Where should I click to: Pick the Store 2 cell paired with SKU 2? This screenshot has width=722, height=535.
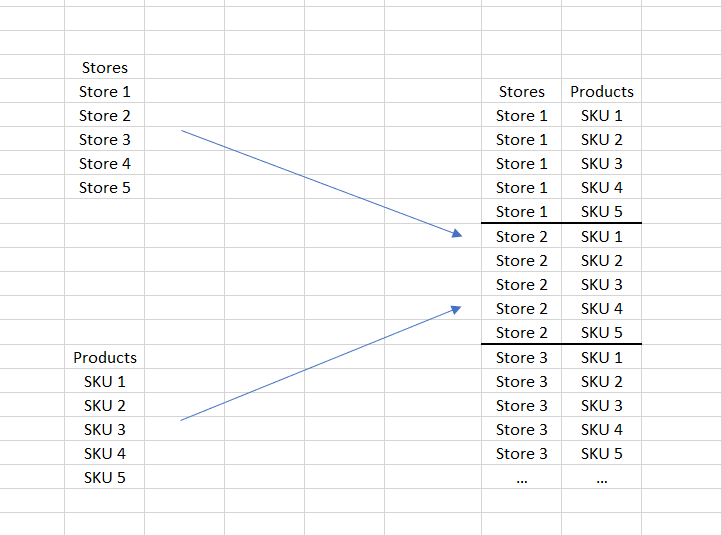pos(522,261)
